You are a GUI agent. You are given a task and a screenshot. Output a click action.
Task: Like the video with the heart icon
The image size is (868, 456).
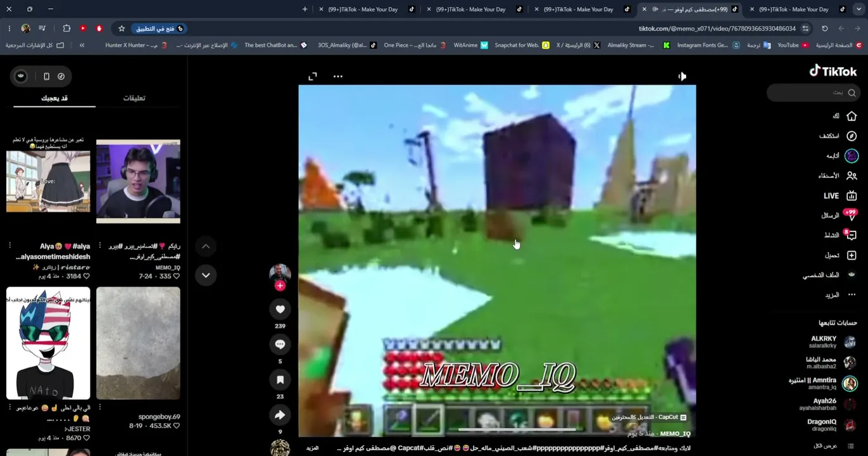tap(280, 309)
